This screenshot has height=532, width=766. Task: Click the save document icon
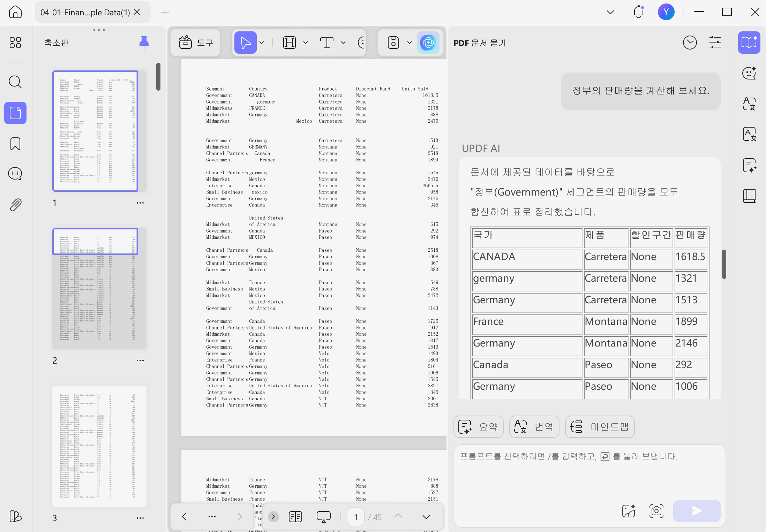click(x=393, y=43)
